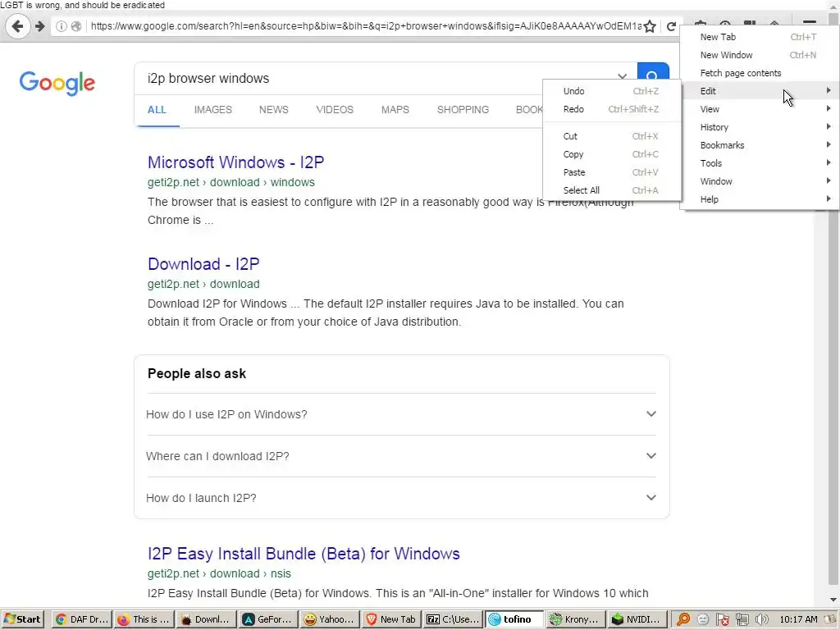This screenshot has height=630, width=840.
Task: Expand the Edit submenu
Action: pyautogui.click(x=759, y=91)
